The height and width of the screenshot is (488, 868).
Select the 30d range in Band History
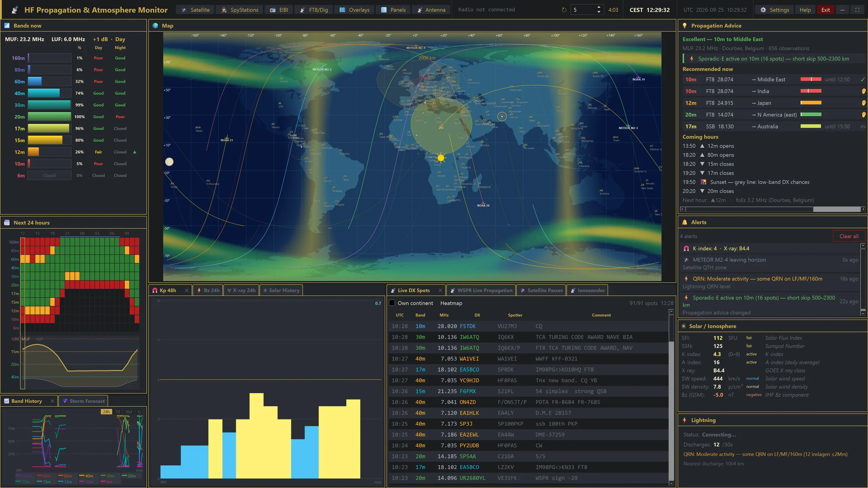coord(128,412)
